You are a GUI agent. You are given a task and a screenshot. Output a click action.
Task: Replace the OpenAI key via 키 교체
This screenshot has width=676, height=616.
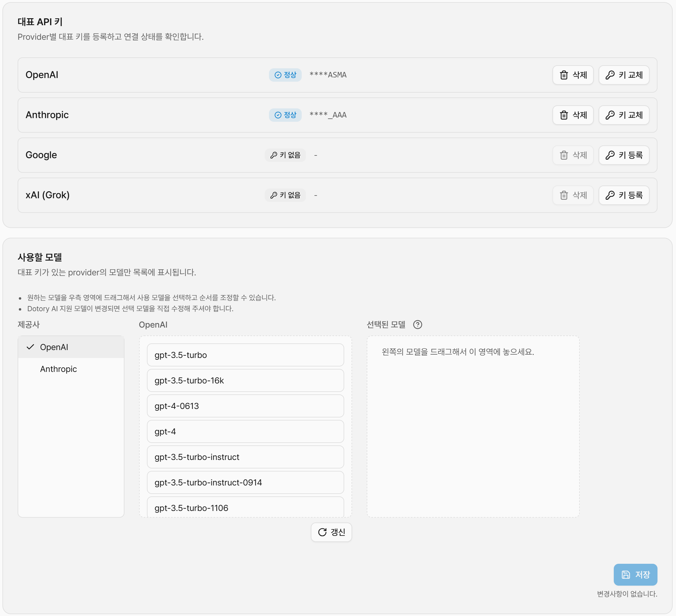(624, 75)
